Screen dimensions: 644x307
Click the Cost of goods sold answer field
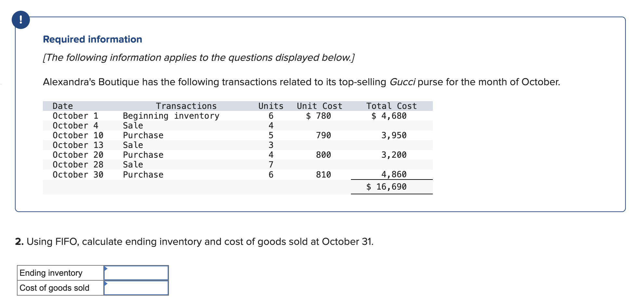[x=136, y=288]
